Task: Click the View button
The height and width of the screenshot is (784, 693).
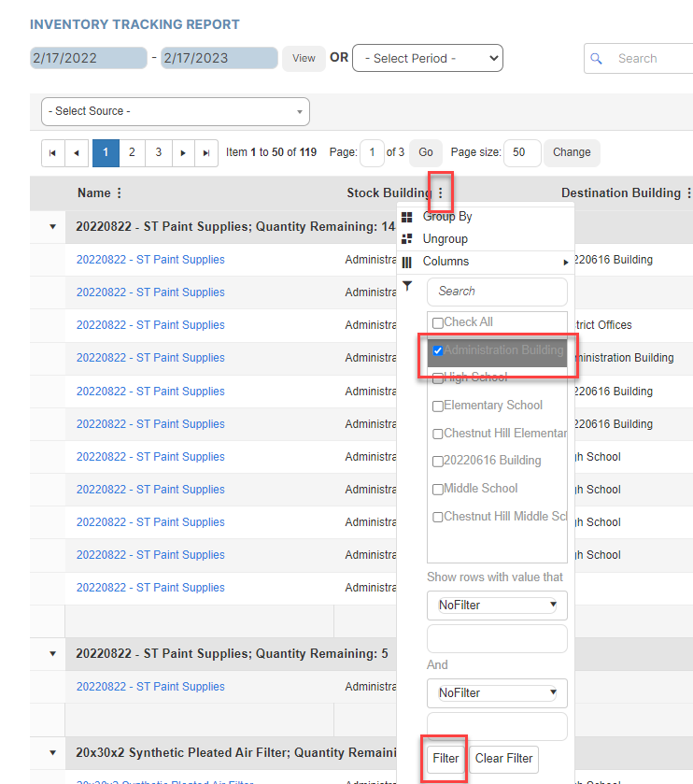Action: point(304,59)
